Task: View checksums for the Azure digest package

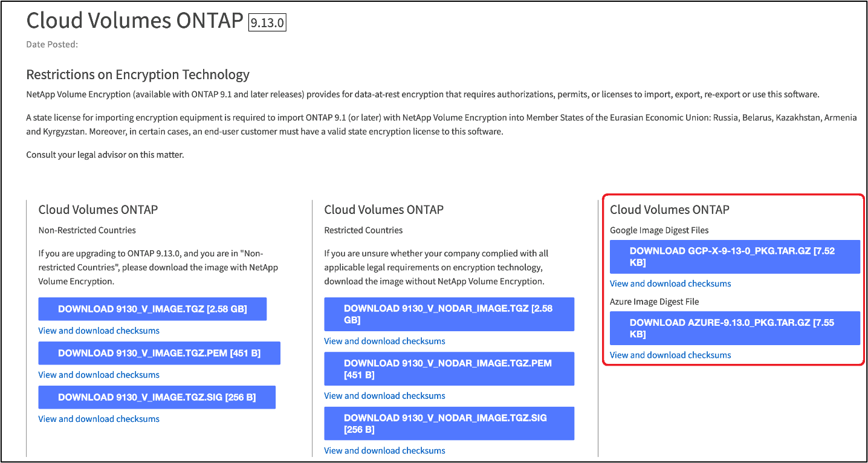Action: [x=670, y=355]
